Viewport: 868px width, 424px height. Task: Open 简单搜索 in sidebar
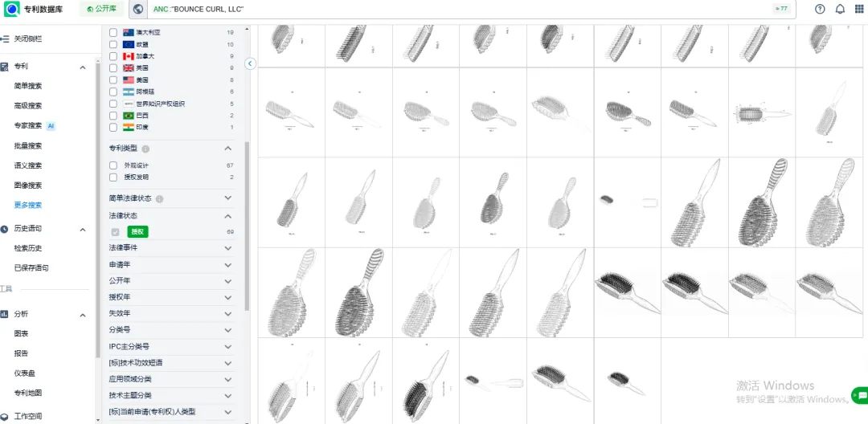tap(28, 86)
